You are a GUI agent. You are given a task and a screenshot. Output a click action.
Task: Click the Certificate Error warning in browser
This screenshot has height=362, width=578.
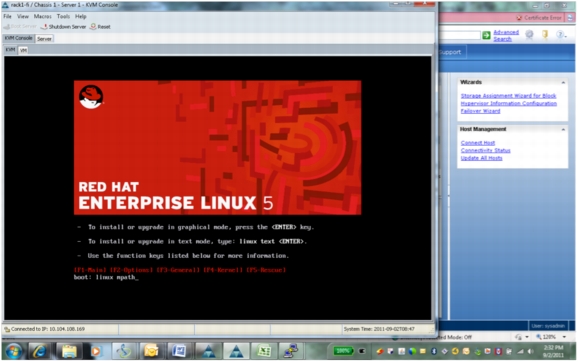(x=539, y=17)
